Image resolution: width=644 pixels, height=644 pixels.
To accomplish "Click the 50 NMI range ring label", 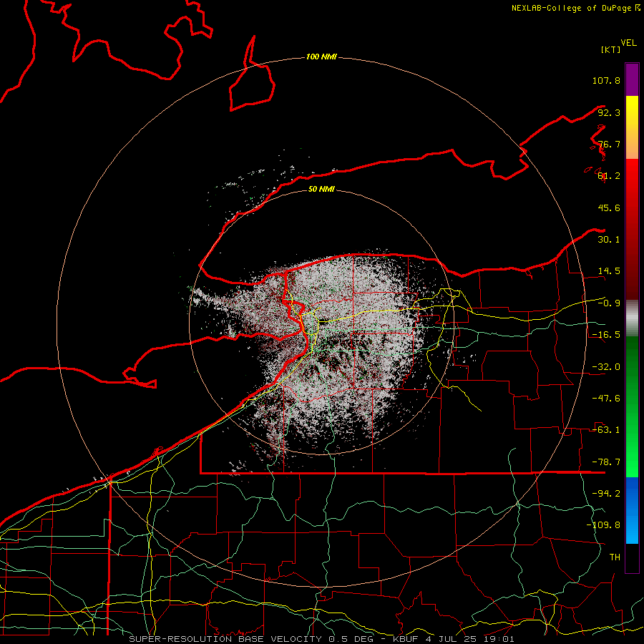I will (321, 189).
